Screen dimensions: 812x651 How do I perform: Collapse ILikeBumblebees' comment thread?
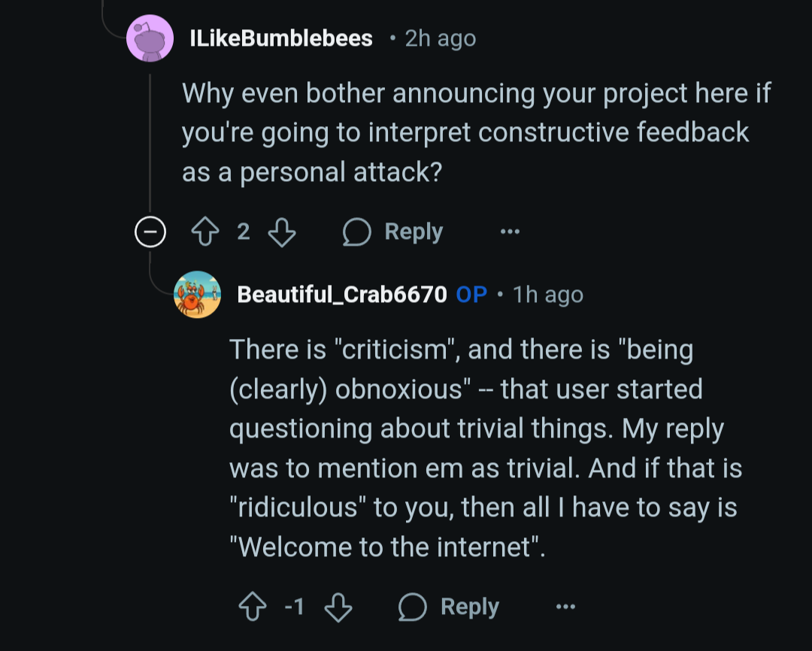pos(150,232)
